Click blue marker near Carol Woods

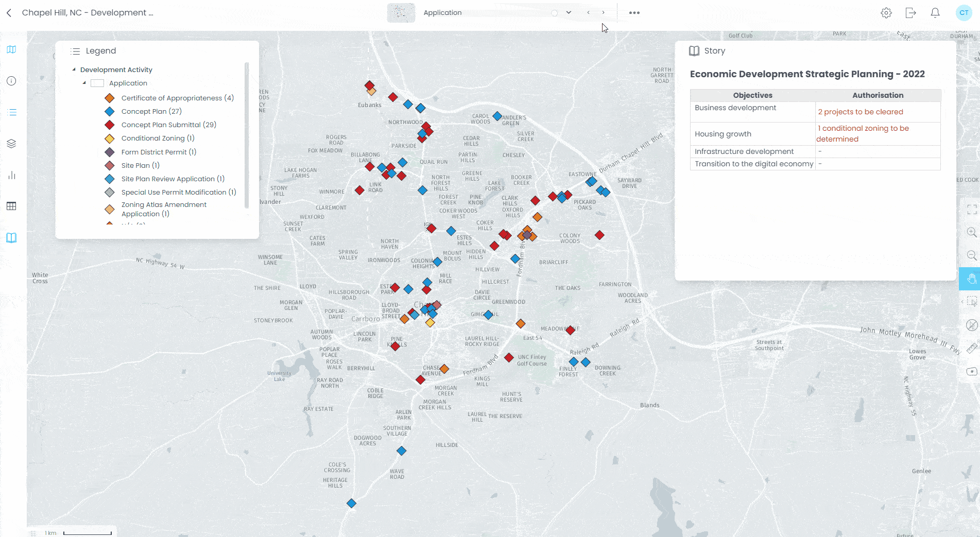pos(497,116)
